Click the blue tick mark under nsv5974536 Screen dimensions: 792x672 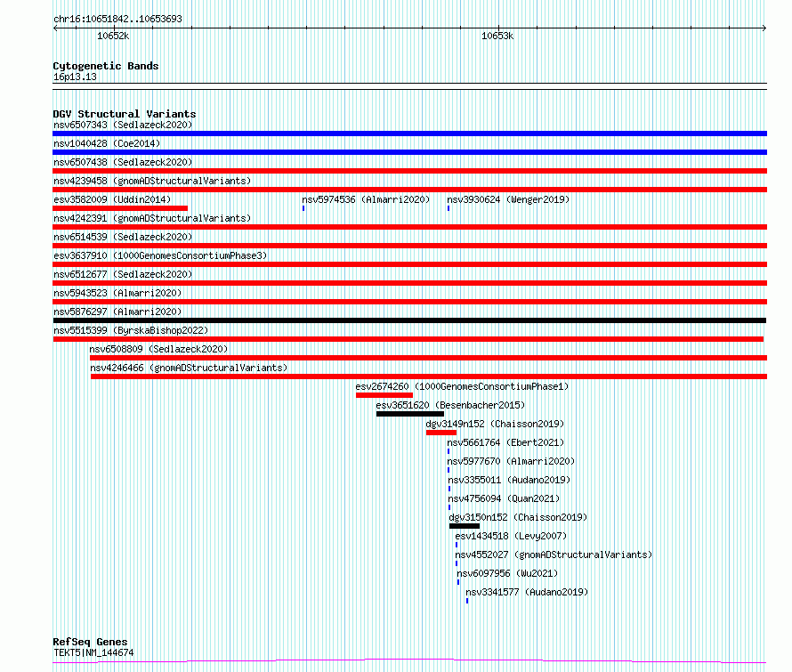click(x=303, y=208)
